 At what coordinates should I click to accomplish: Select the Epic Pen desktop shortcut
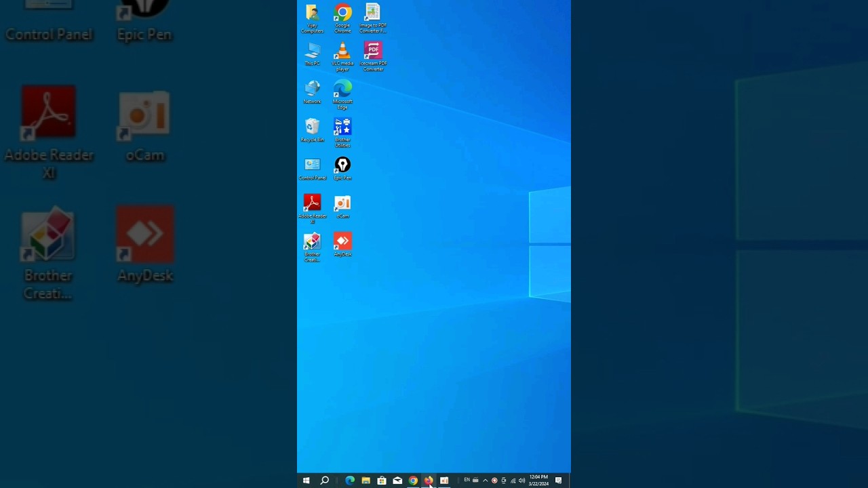coord(342,168)
